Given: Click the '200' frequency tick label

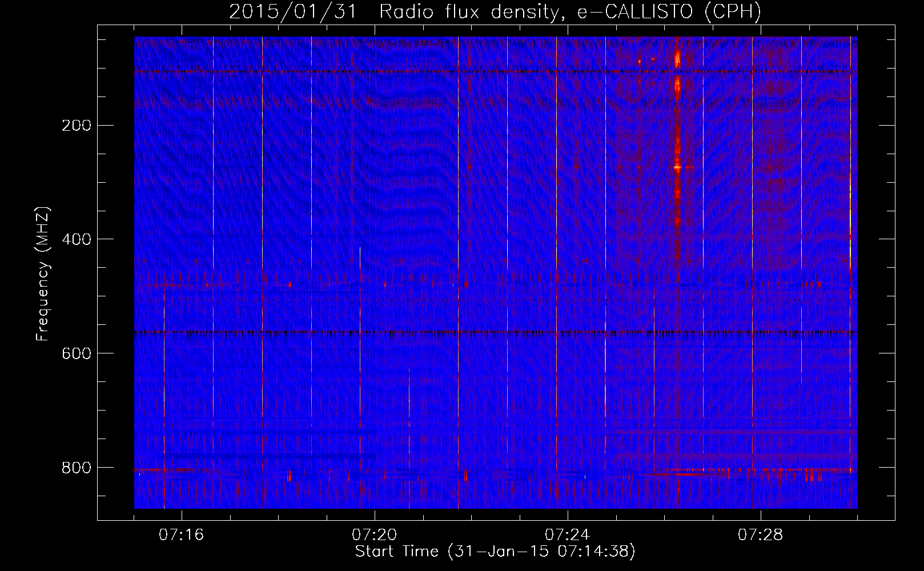Looking at the screenshot, I should pyautogui.click(x=76, y=126).
